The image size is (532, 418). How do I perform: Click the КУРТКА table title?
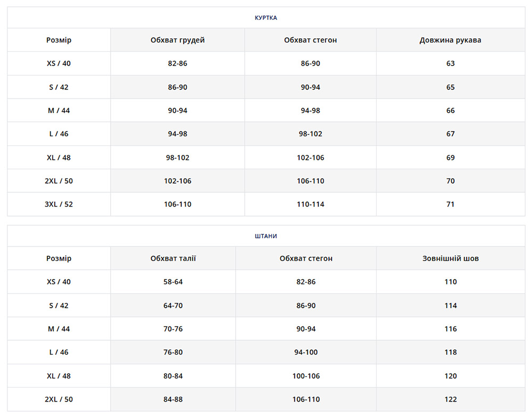265,18
